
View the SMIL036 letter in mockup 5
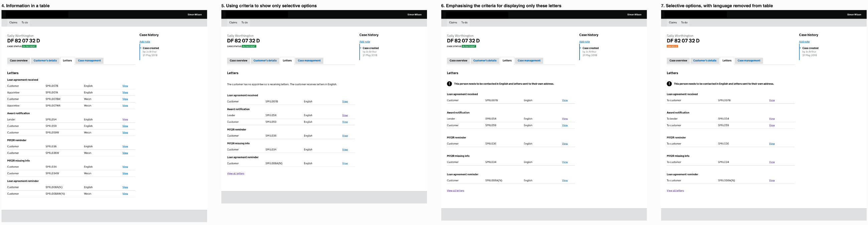coord(345,136)
